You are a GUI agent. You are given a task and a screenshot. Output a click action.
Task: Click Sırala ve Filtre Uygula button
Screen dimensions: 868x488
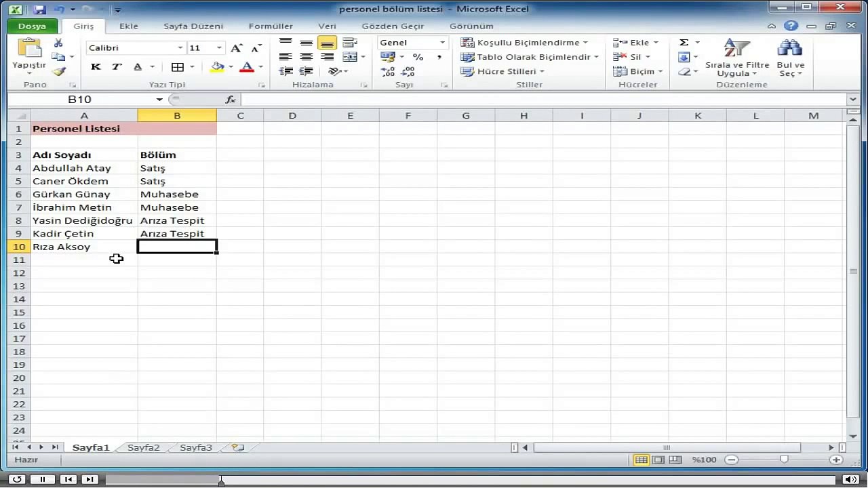click(x=737, y=58)
